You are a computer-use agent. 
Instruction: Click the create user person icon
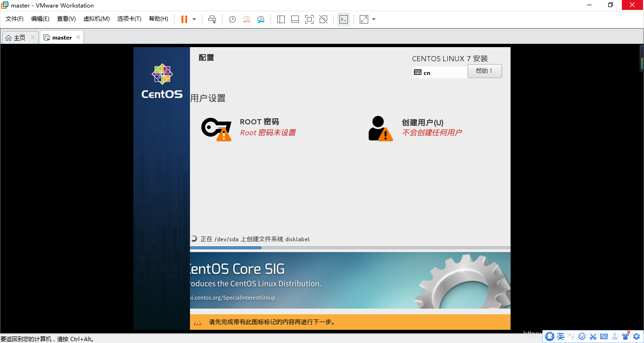(380, 128)
